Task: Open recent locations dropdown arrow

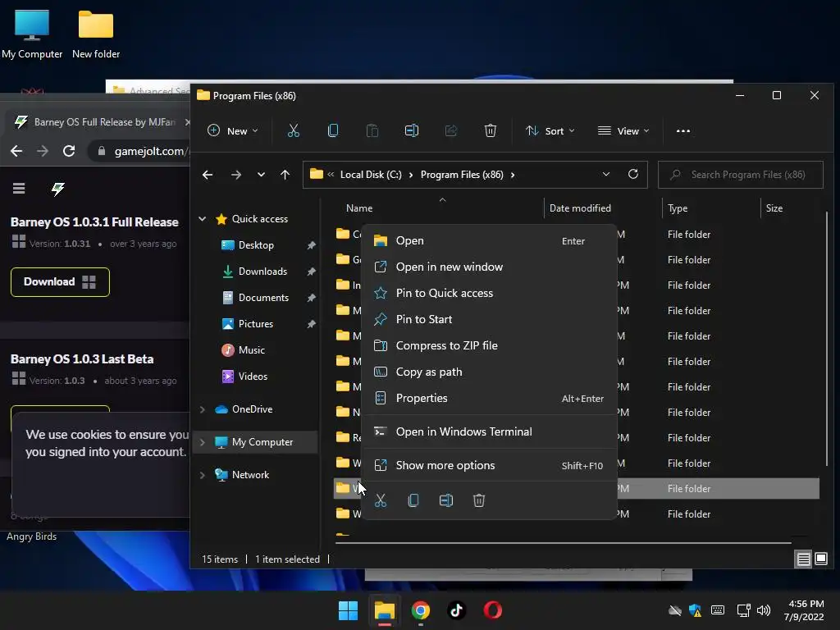Action: (261, 175)
